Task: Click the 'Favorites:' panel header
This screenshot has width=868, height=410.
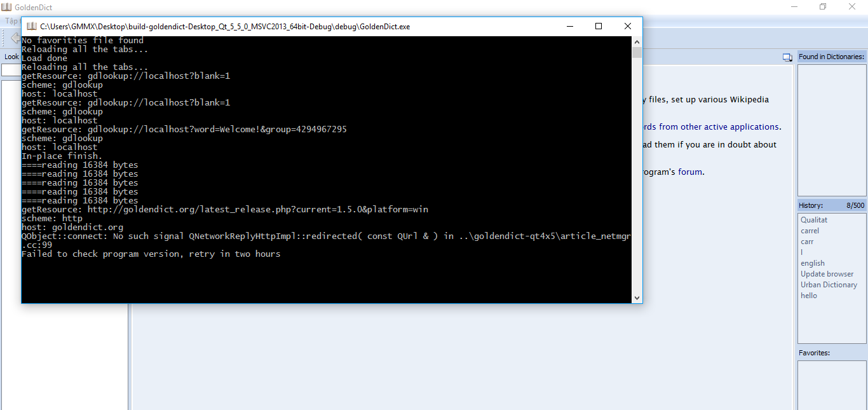Action: click(815, 353)
